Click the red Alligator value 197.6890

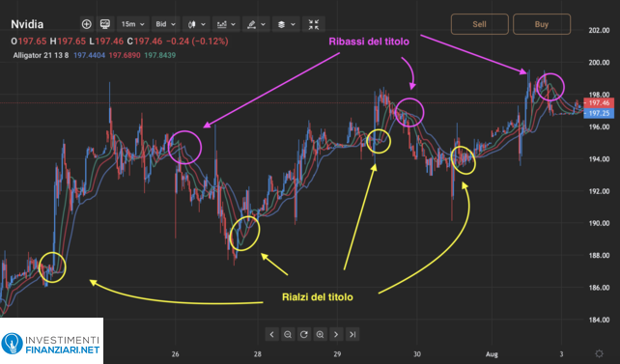click(125, 55)
